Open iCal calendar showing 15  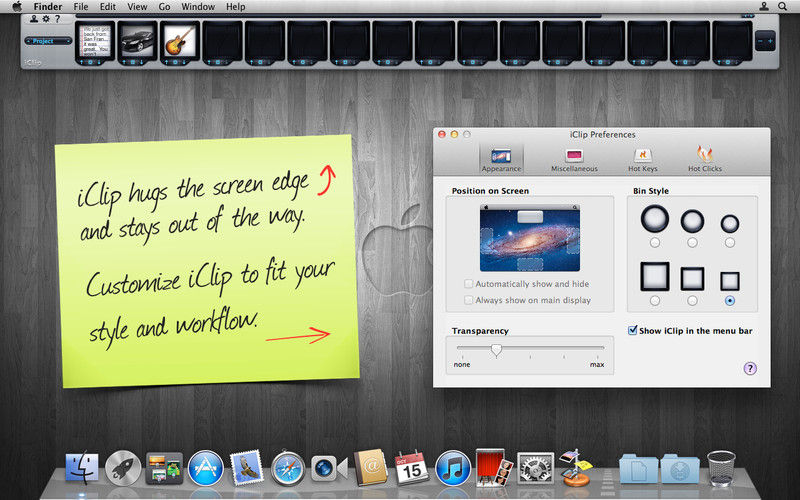pyautogui.click(x=411, y=467)
